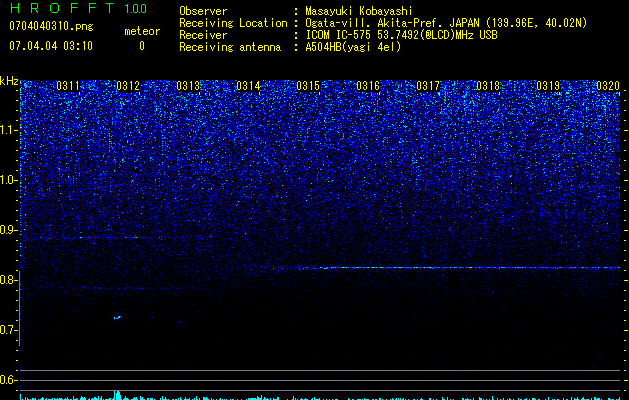The width and height of the screenshot is (629, 400).
Task: Click the meteor label
Action: 142,31
